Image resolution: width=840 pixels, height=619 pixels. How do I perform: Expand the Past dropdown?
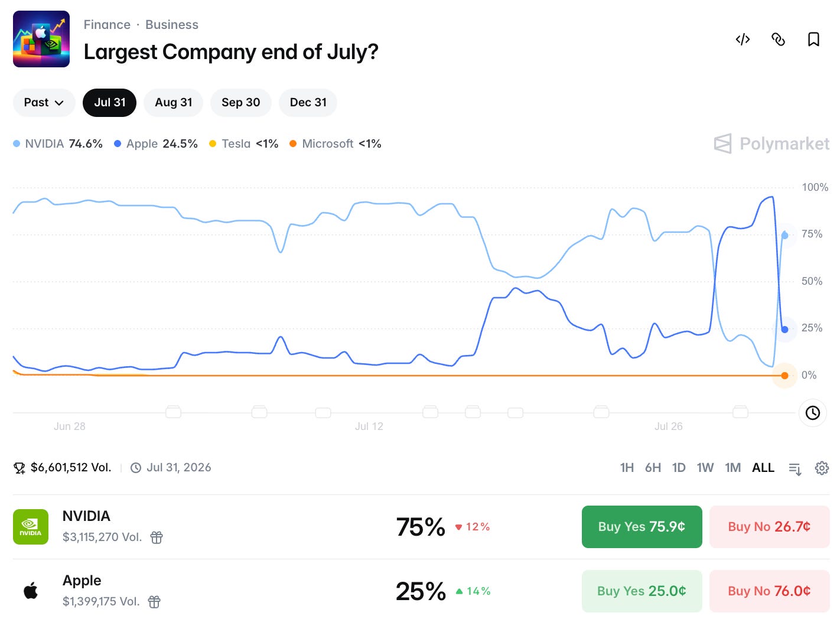coord(44,103)
